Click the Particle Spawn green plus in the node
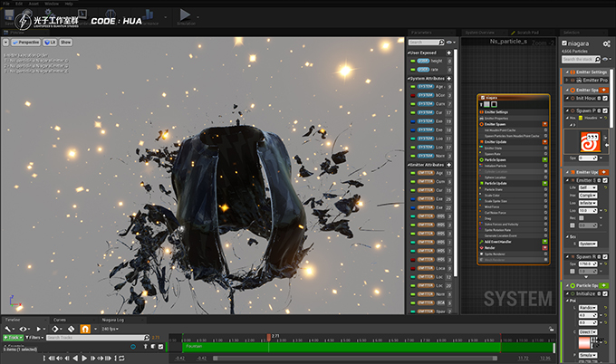616x364 pixels. [x=545, y=159]
